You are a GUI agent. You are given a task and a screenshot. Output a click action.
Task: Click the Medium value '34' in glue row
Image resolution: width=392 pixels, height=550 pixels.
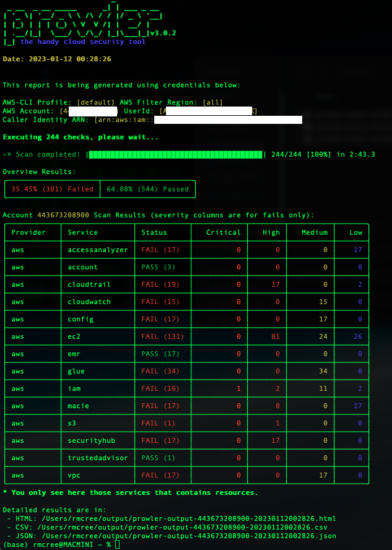[323, 371]
